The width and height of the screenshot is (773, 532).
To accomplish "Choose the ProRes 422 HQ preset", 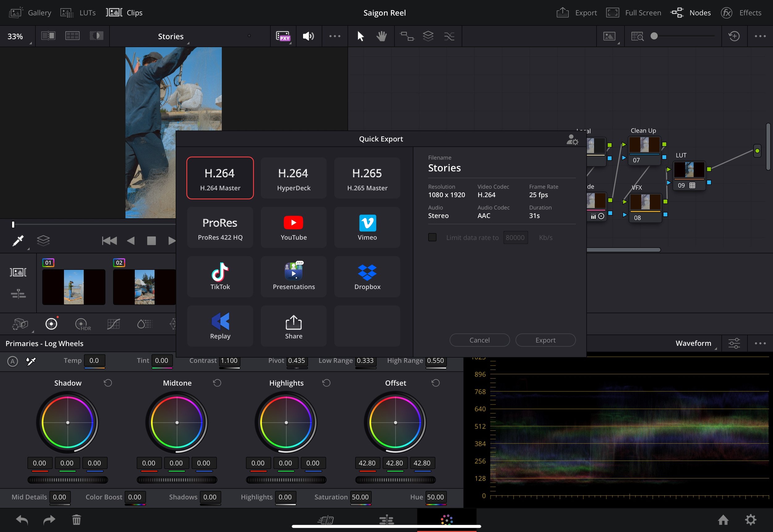I will (220, 227).
